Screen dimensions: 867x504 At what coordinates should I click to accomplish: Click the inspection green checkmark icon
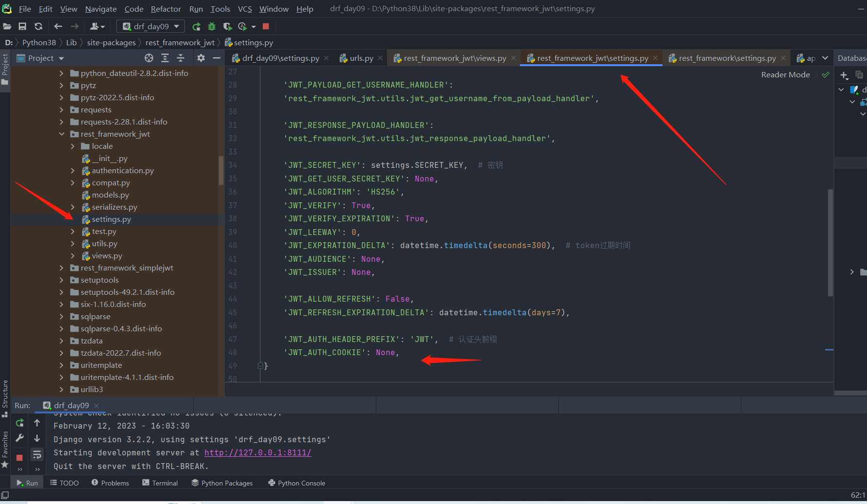tap(826, 74)
